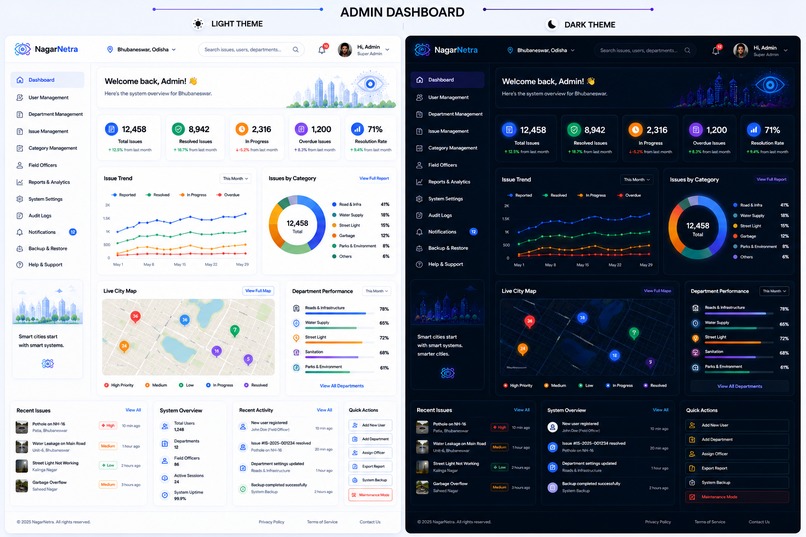Open Issue Trend This Month dropdown in dark theme
Screen dimensions: 806x537
coord(636,179)
